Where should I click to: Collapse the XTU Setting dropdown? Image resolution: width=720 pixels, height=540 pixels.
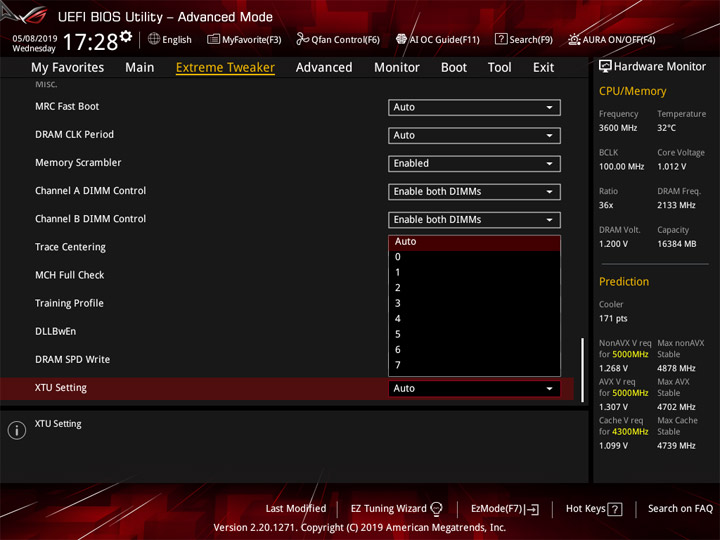tap(474, 388)
